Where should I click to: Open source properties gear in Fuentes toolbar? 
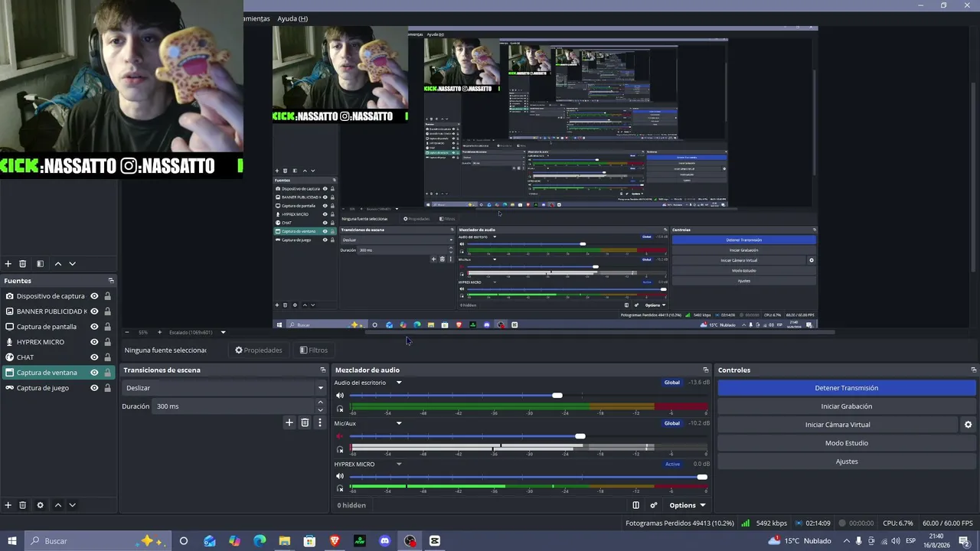point(41,505)
